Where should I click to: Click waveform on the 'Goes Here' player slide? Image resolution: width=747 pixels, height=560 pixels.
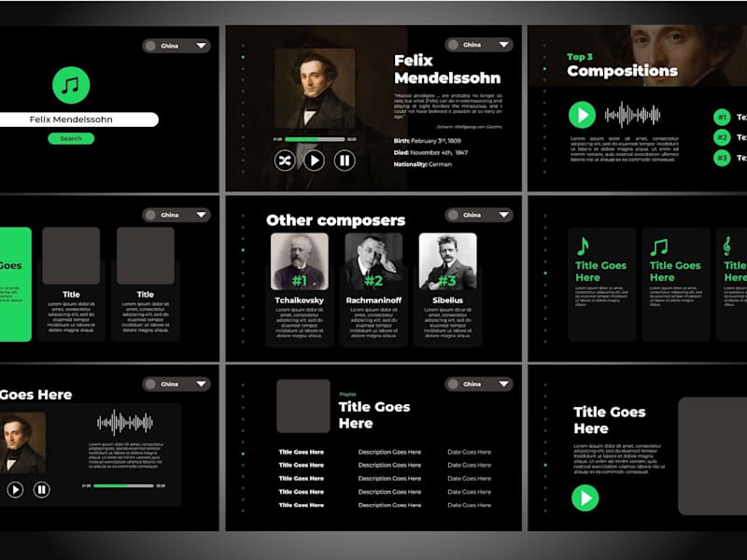click(x=125, y=423)
